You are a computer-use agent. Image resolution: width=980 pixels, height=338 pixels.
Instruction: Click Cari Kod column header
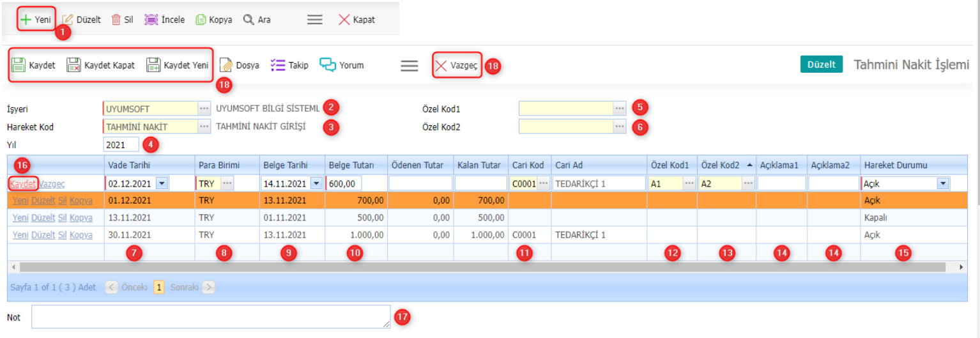528,165
